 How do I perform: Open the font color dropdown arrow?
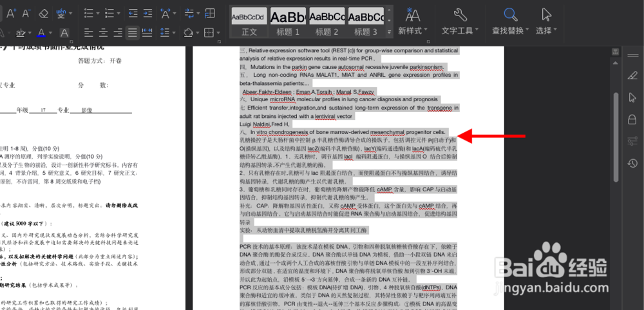pyautogui.click(x=50, y=32)
